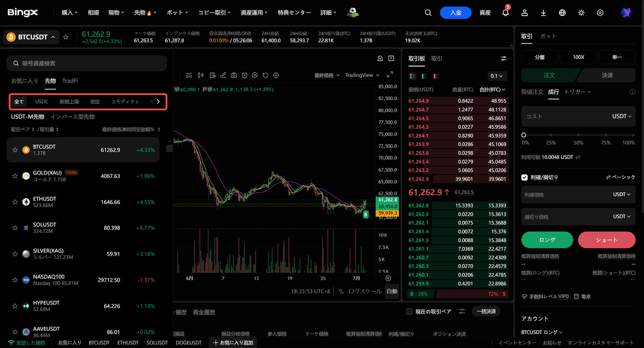
Task: Click the download app icon
Action: tap(543, 13)
